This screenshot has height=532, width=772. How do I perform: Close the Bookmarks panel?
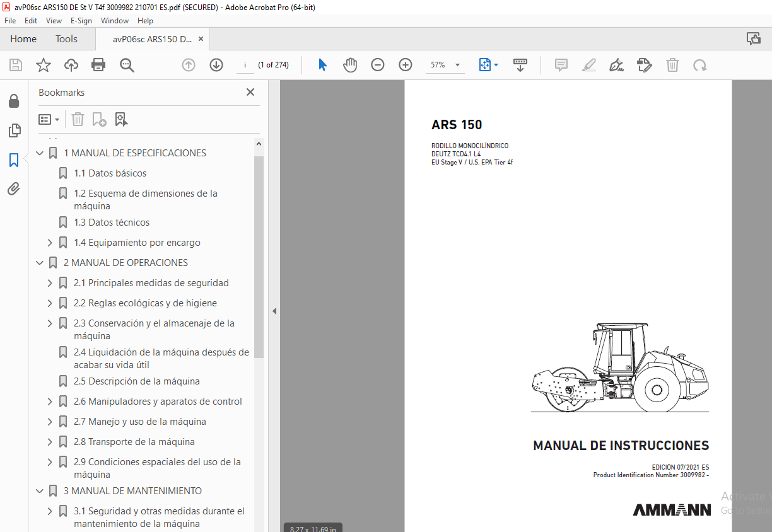point(250,92)
